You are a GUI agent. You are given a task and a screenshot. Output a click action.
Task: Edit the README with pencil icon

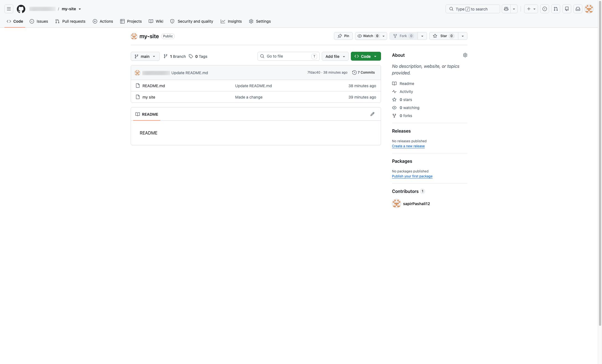(372, 114)
